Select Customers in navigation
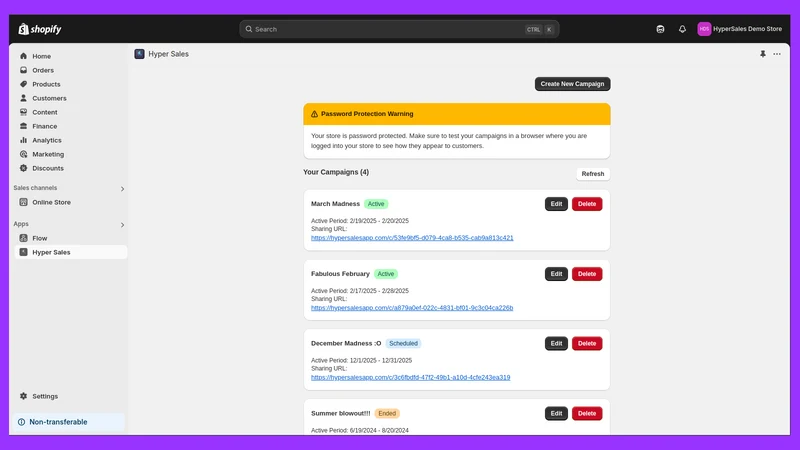The width and height of the screenshot is (800, 450). pyautogui.click(x=49, y=98)
